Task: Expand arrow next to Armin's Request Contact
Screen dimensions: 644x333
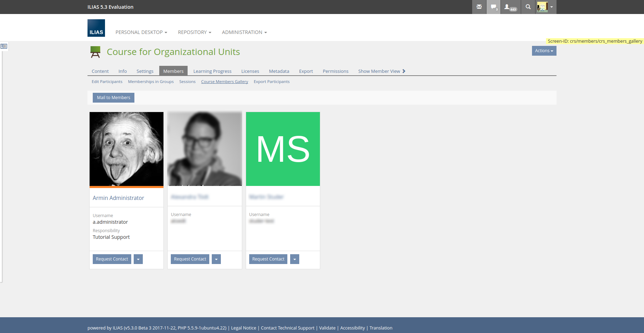Action: point(138,259)
